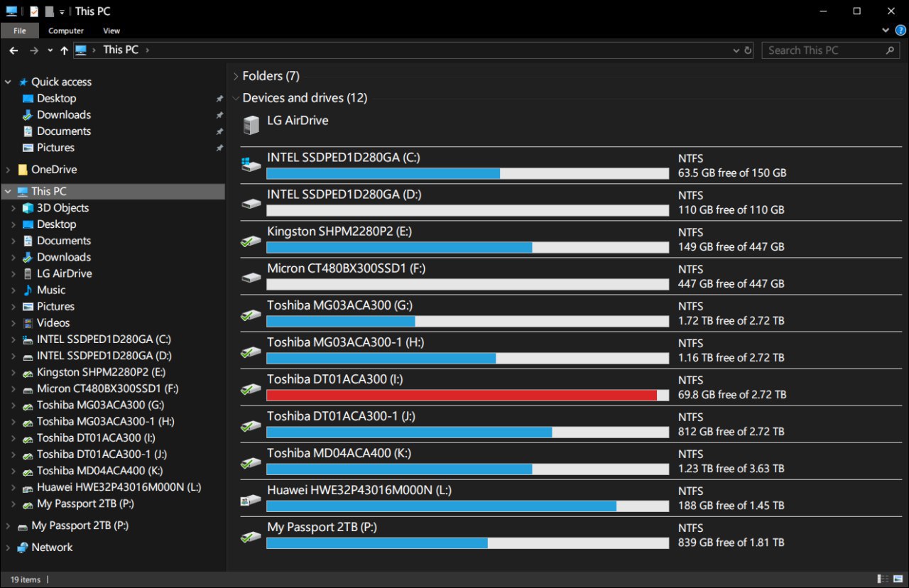909x588 pixels.
Task: Click the Back arrow navigation icon
Action: (13, 50)
